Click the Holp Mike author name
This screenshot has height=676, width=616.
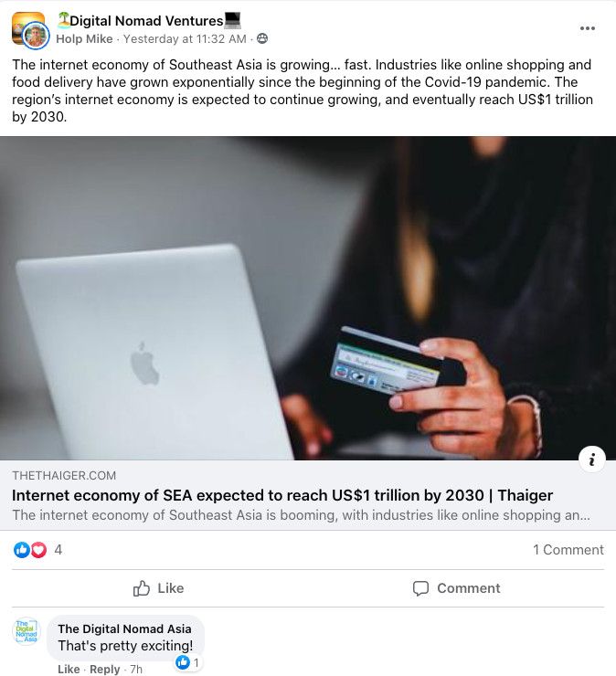[x=84, y=38]
